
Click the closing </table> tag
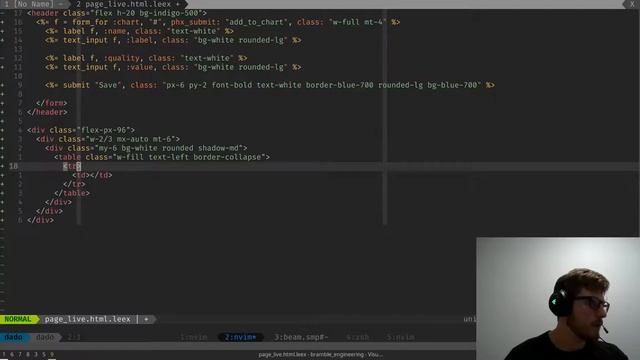click(72, 193)
